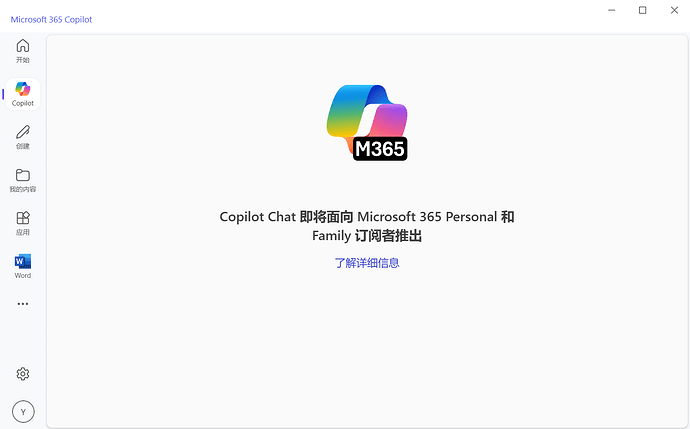The height and width of the screenshot is (429, 690).
Task: Close the Microsoft 365 Copilot window
Action: click(x=674, y=10)
